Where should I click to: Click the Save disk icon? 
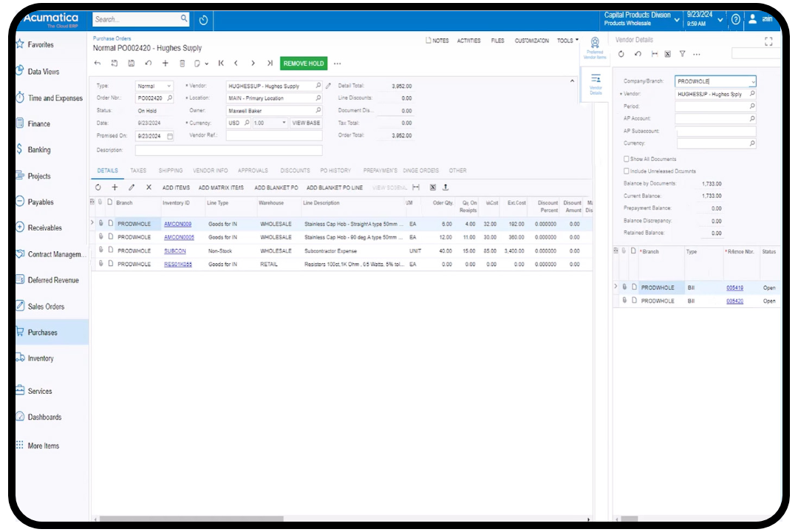tap(132, 64)
